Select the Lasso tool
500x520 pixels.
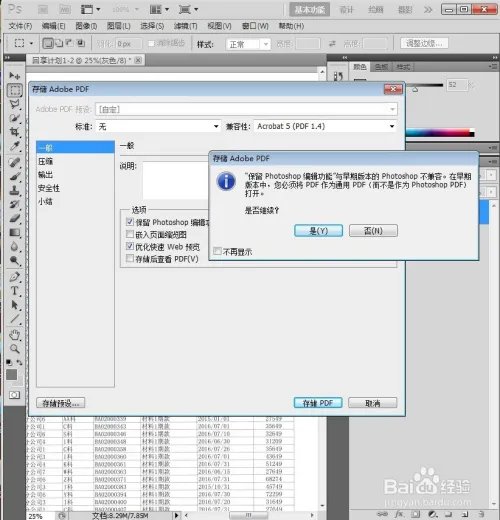15,104
